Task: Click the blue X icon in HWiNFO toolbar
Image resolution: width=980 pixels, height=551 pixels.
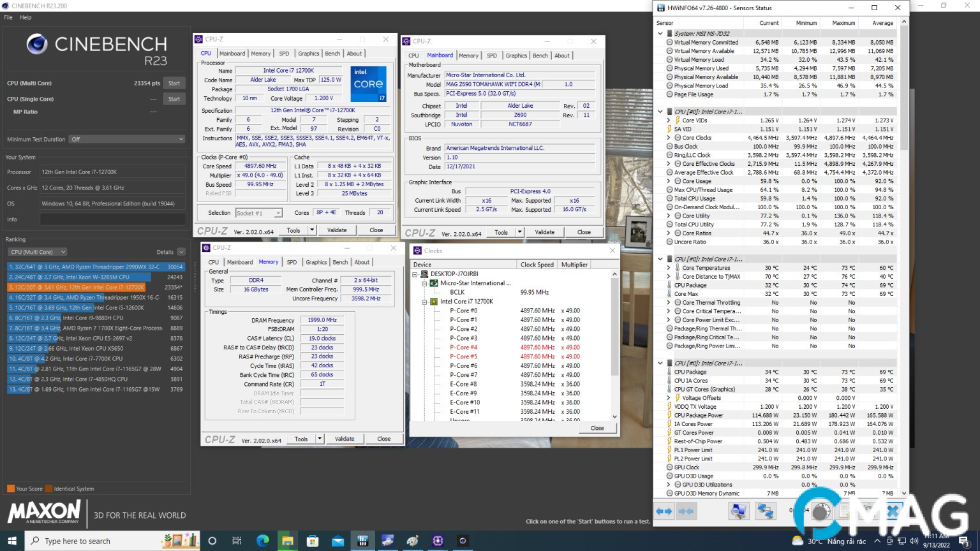Action: point(893,511)
